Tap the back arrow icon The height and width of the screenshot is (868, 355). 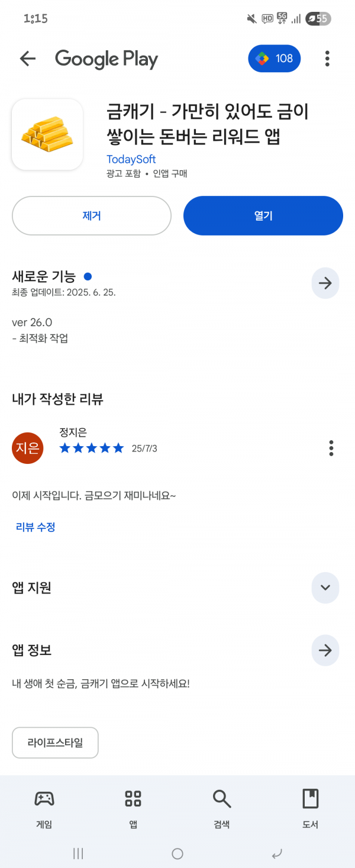point(28,59)
